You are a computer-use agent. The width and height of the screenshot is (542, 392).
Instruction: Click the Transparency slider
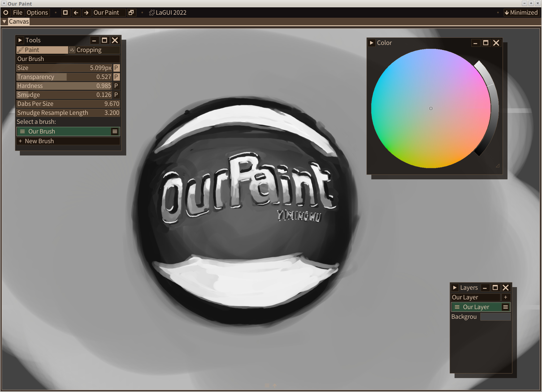pyautogui.click(x=64, y=77)
